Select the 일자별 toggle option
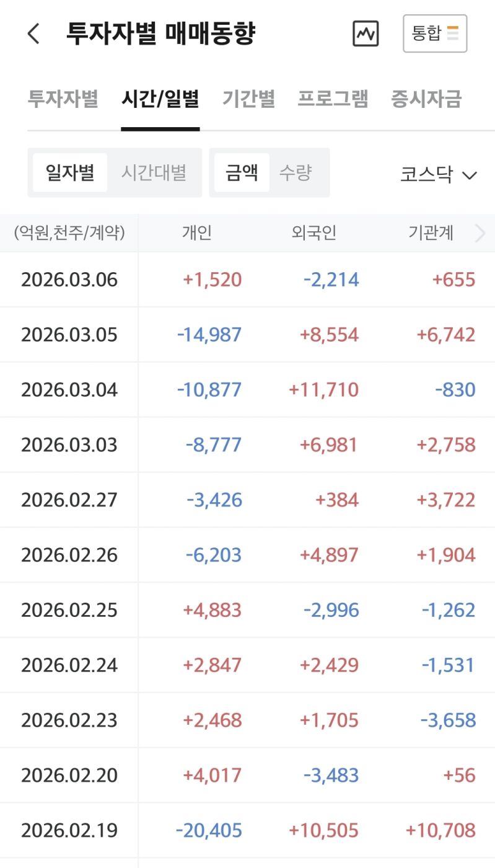495x868 pixels. pos(70,172)
